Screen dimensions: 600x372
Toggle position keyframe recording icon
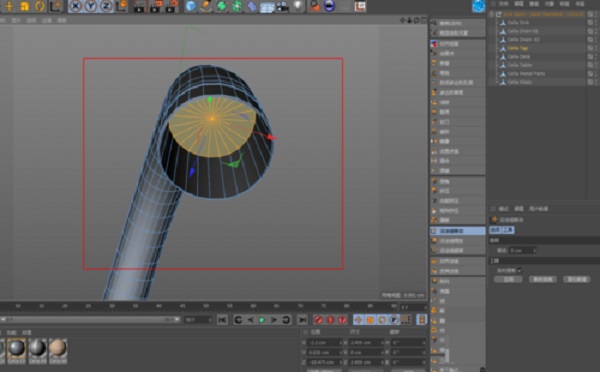pyautogui.click(x=359, y=320)
